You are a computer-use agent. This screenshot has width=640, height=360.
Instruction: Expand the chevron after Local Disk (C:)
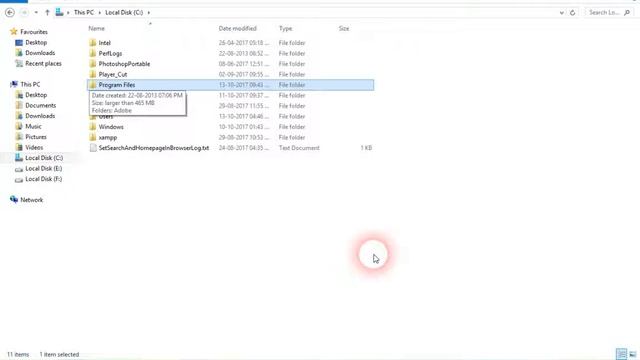click(149, 13)
